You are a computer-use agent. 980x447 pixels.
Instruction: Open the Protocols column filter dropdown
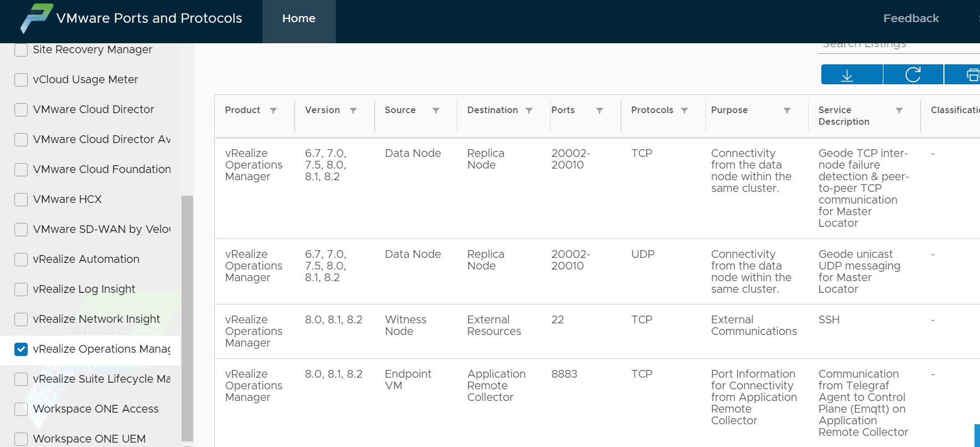tap(684, 110)
